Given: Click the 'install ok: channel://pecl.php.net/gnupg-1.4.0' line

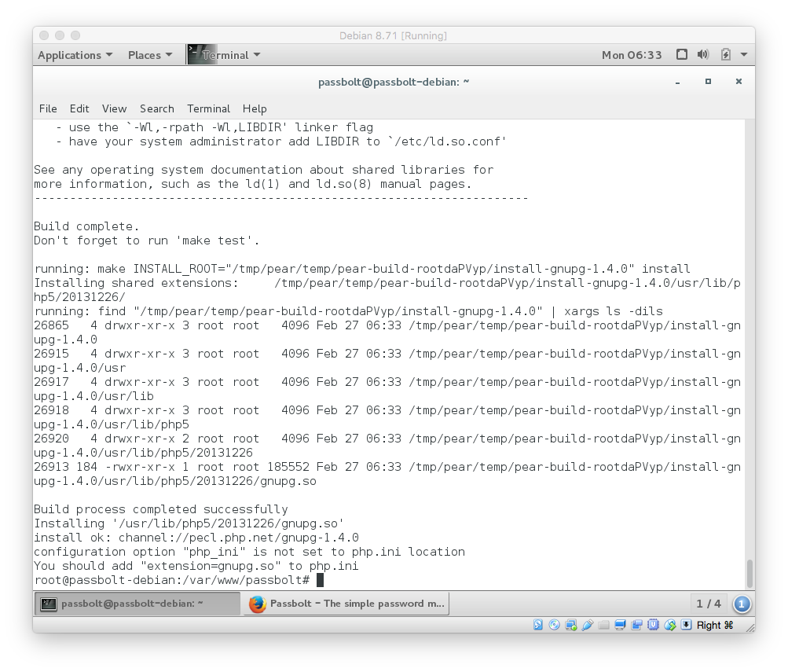Looking at the screenshot, I should point(196,538).
